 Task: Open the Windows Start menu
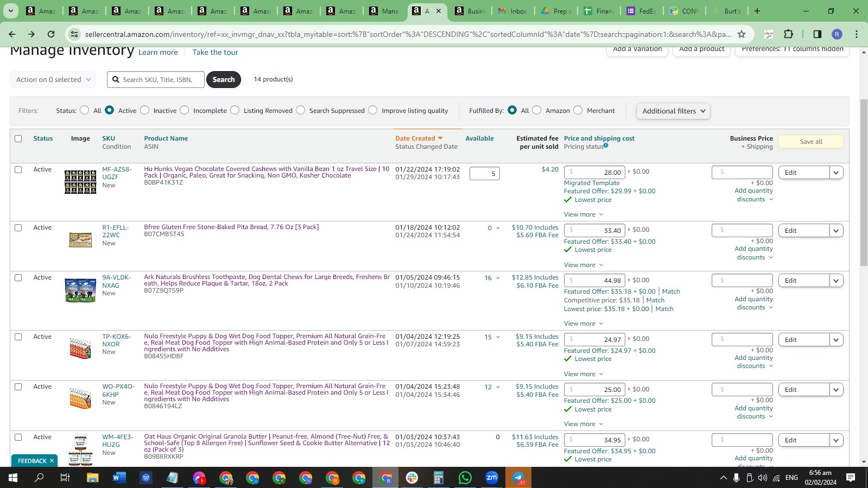pyautogui.click(x=13, y=478)
